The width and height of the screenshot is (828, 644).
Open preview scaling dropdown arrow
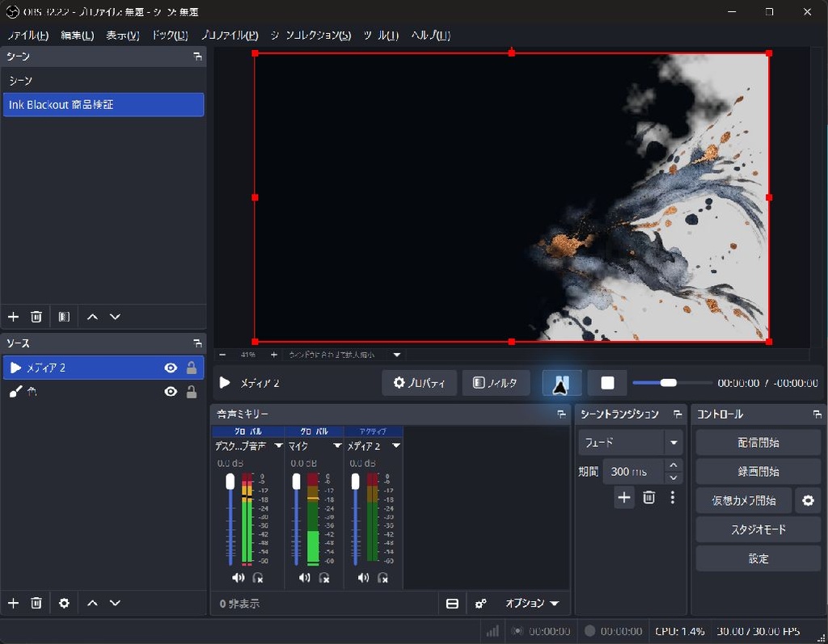397,355
